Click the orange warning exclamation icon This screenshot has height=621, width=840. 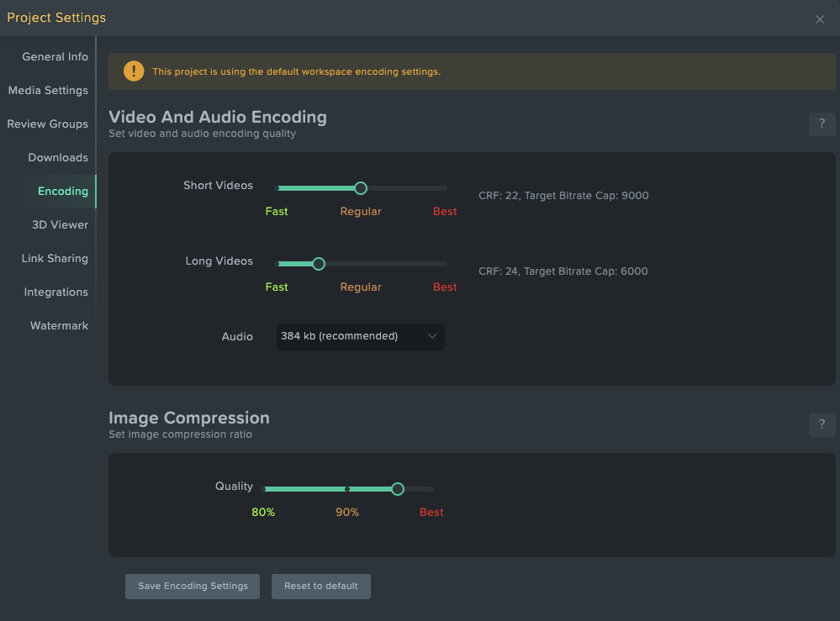(x=134, y=71)
